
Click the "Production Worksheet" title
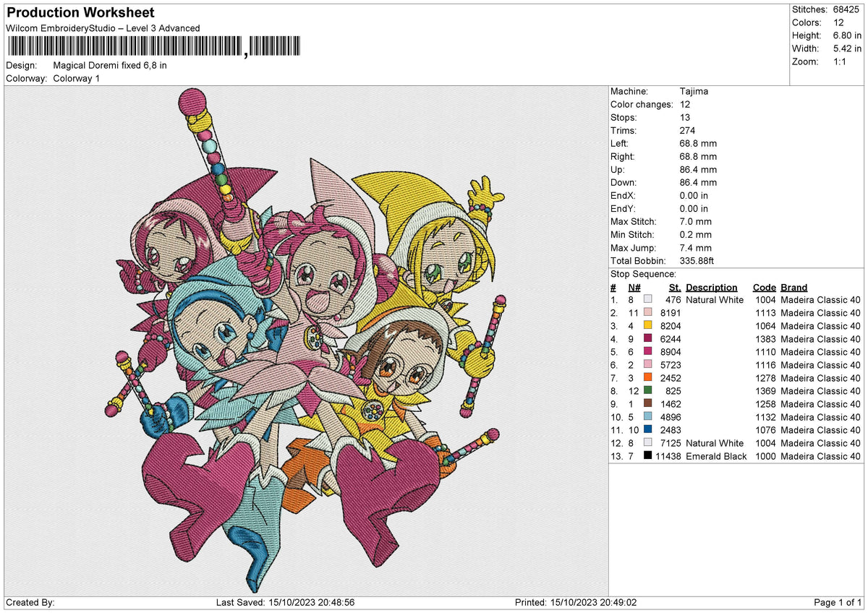pos(80,13)
